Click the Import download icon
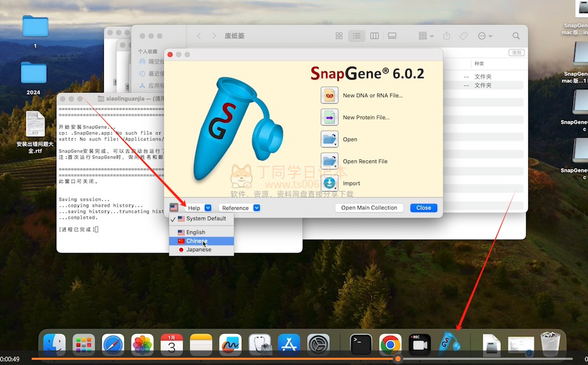588x365 pixels. point(330,183)
